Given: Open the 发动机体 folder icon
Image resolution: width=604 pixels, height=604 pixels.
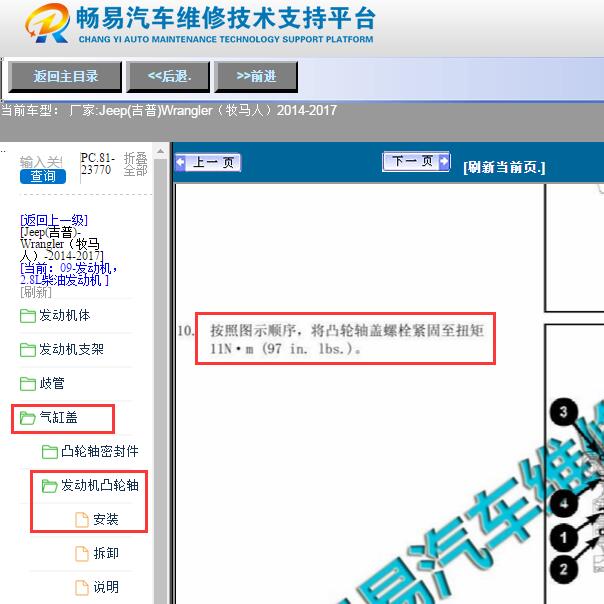Looking at the screenshot, I should pyautogui.click(x=28, y=316).
